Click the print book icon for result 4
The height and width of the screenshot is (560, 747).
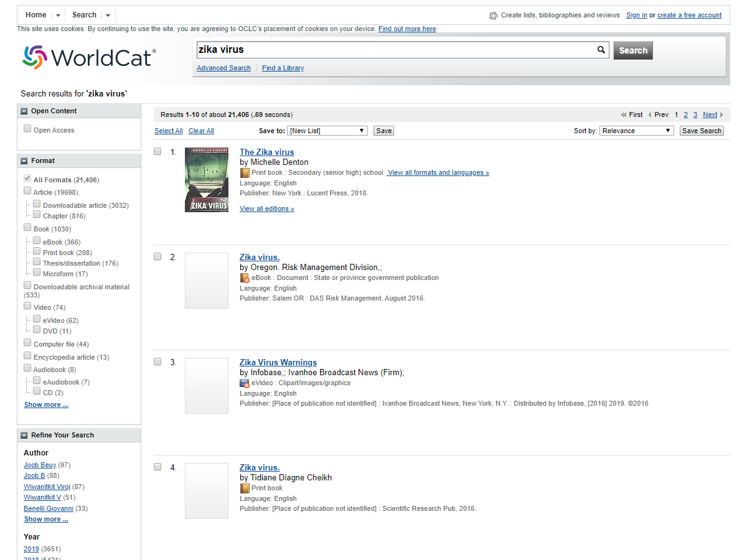(245, 488)
